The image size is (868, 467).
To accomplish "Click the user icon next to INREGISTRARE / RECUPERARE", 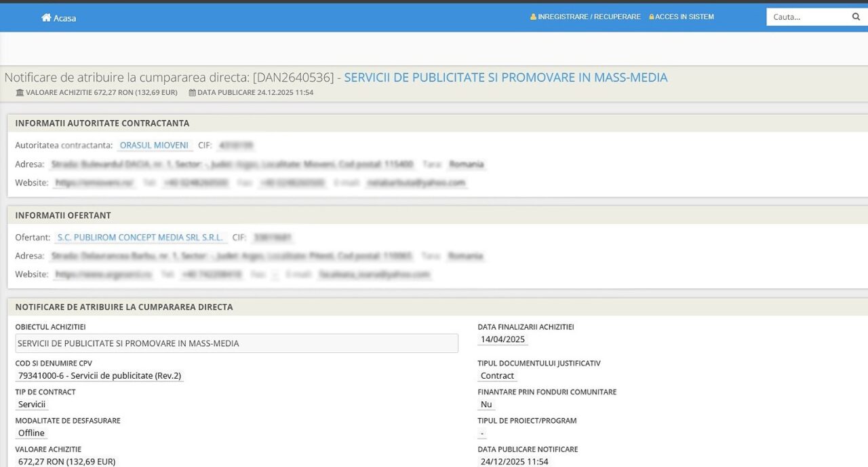I will pyautogui.click(x=533, y=17).
